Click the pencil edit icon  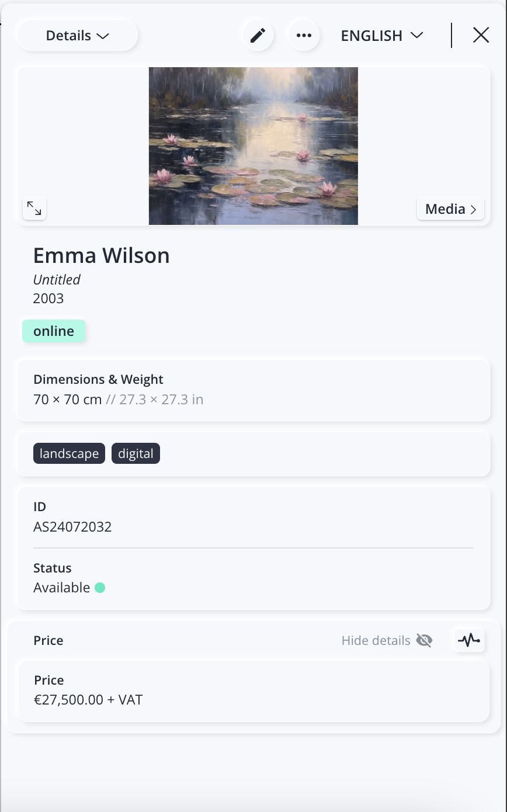258,36
